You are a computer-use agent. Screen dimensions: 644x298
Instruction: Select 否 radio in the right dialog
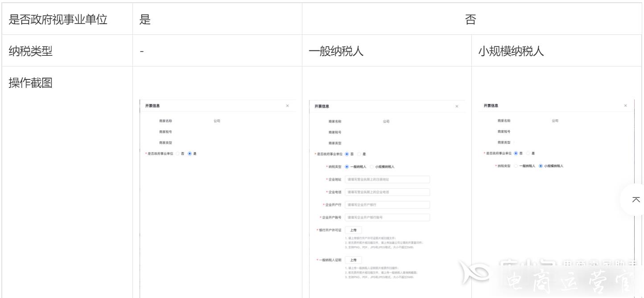[516, 153]
